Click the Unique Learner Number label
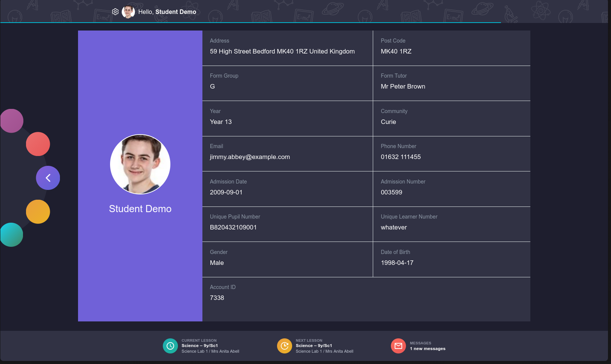Viewport: 611px width, 364px height. [409, 217]
